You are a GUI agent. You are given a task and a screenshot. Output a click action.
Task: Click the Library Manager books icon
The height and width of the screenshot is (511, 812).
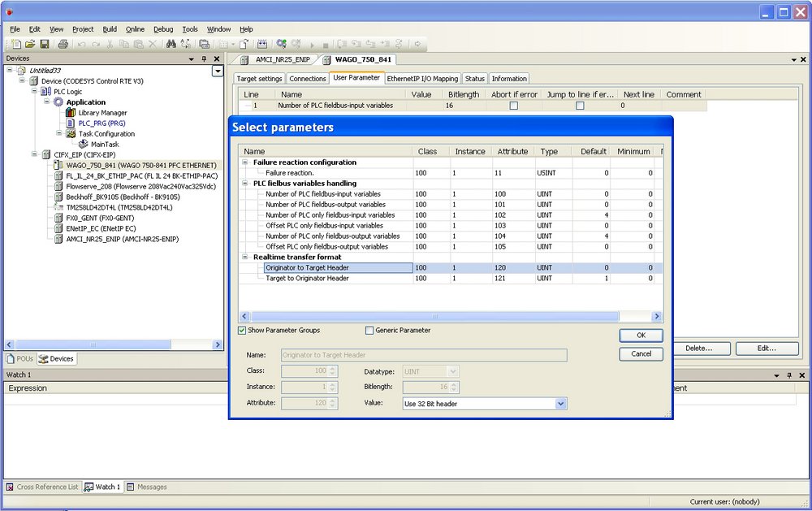point(71,113)
